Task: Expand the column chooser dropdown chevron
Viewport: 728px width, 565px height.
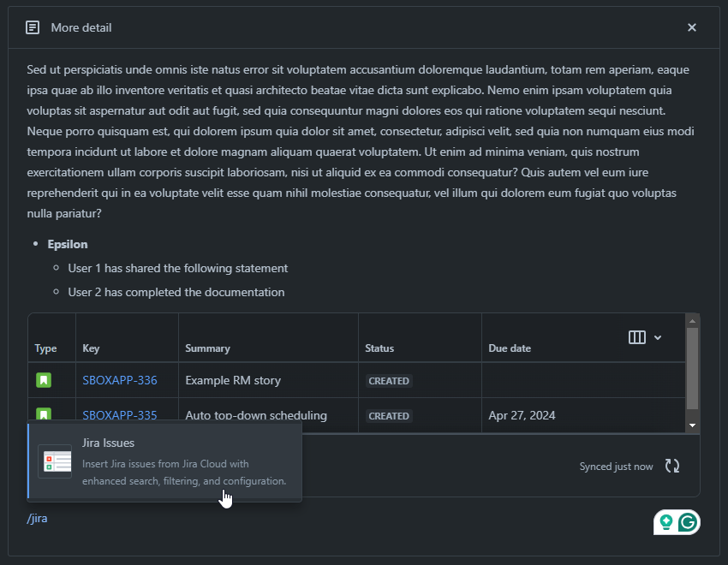Action: (x=658, y=337)
